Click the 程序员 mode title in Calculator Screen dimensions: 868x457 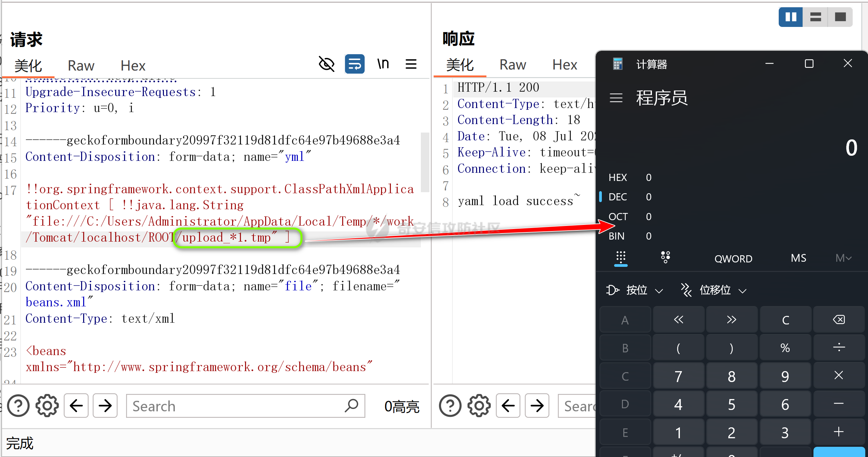[662, 98]
